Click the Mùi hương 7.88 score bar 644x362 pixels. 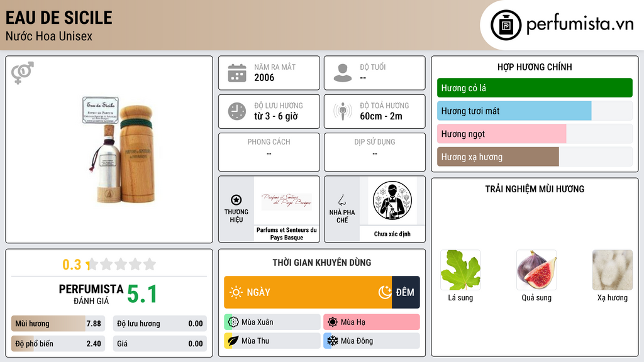coord(58,324)
